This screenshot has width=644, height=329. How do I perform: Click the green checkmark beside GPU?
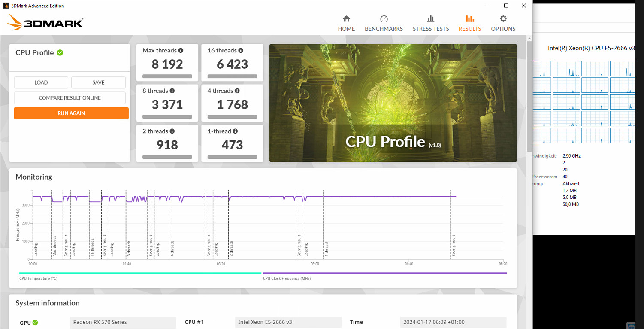35,323
